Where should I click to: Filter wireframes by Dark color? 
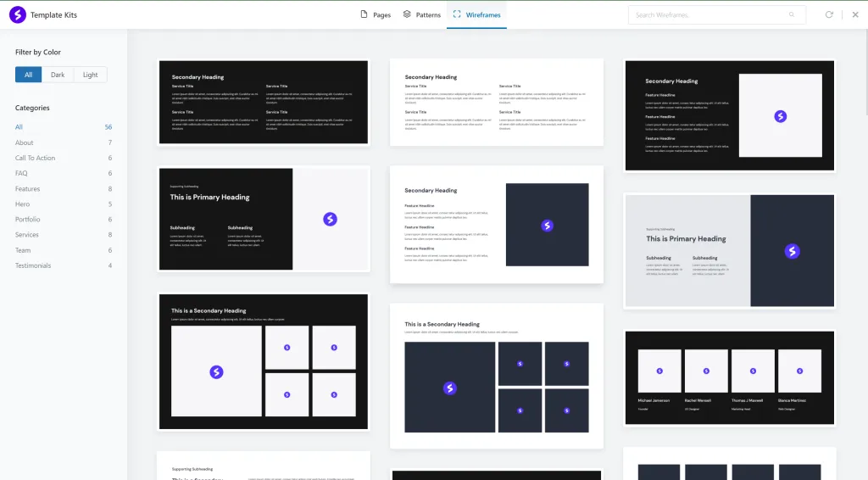(58, 75)
